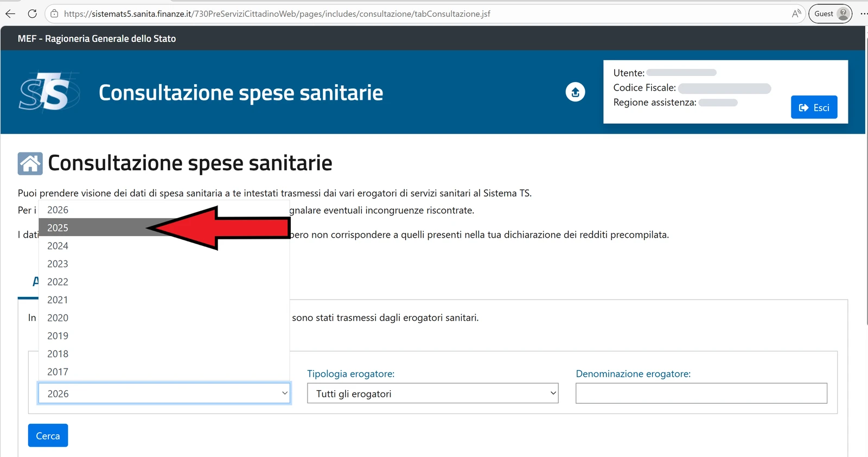Pick year 2018 option
Screen dimensions: 868x457
[164, 353]
